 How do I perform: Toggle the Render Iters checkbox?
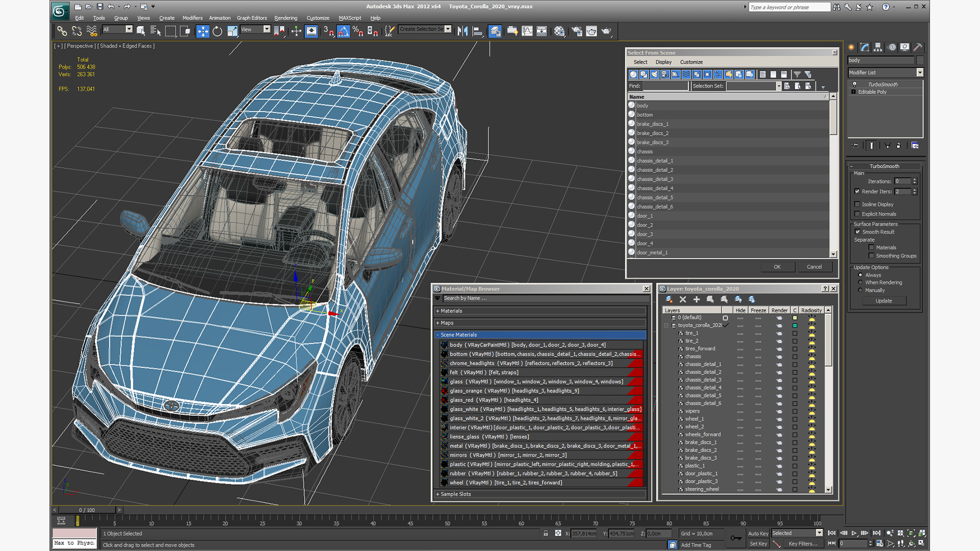[x=857, y=191]
